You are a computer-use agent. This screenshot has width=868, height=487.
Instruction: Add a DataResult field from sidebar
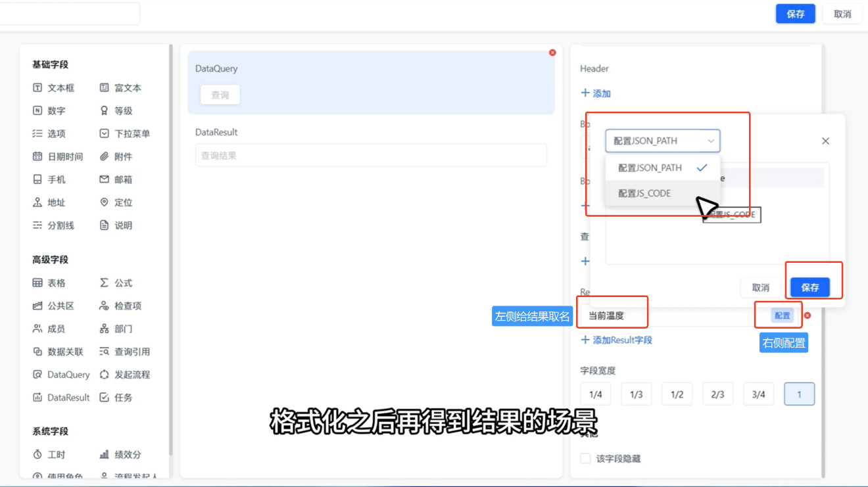point(61,398)
